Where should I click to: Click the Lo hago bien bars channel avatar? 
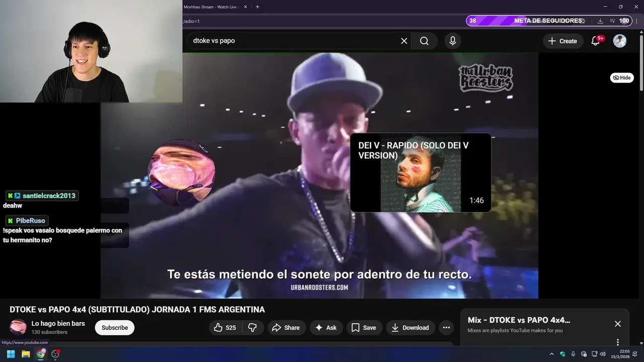coord(18,327)
